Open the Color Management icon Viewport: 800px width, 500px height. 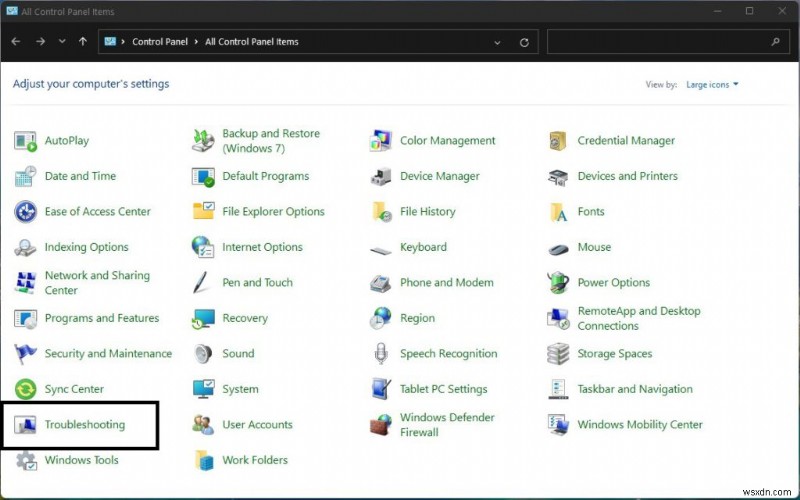(381, 141)
